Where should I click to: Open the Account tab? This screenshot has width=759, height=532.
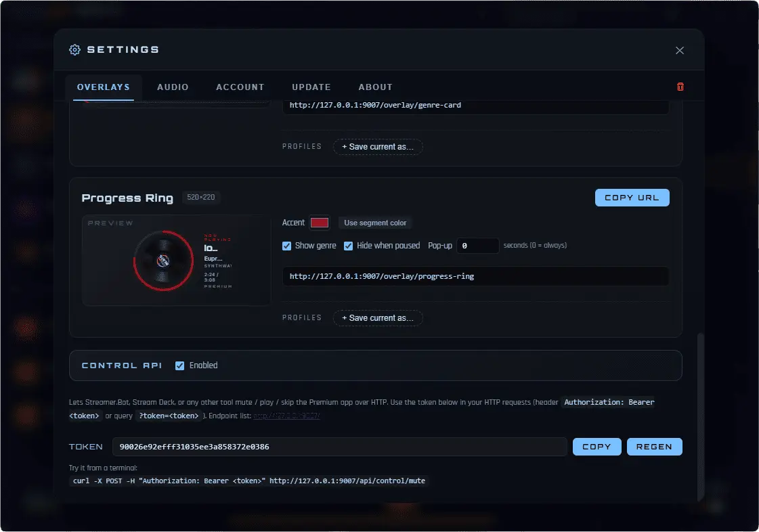(240, 87)
